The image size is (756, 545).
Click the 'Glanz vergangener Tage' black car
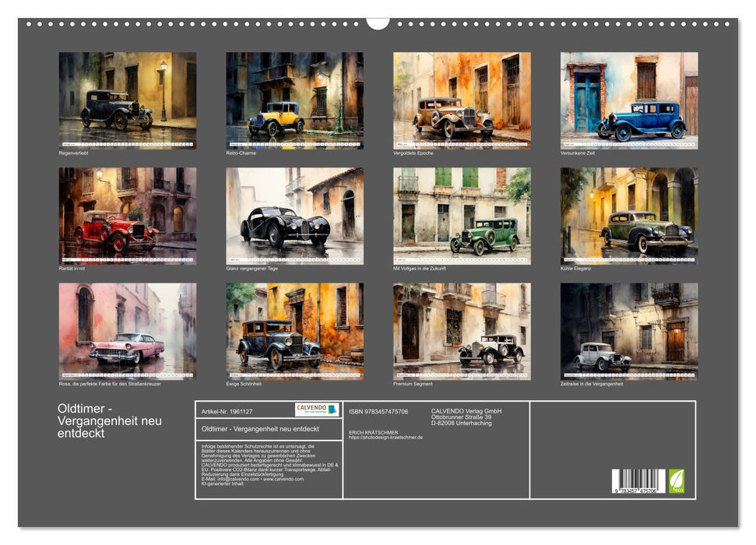click(292, 214)
